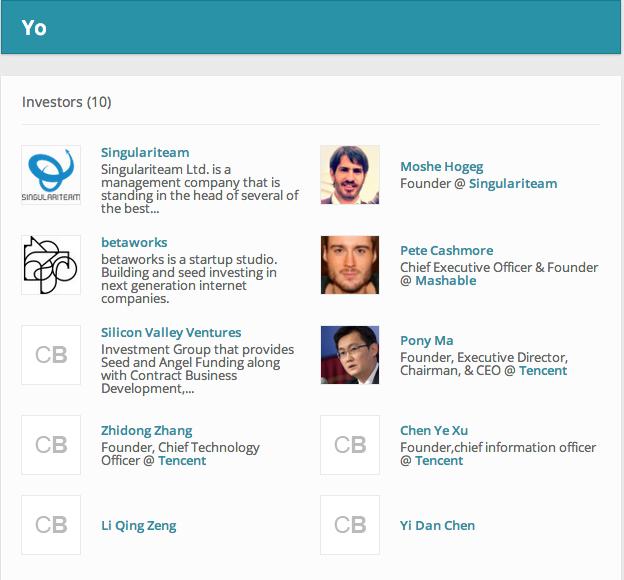Click Yi Dan Chen's placeholder avatar
The image size is (624, 580).
(x=350, y=525)
